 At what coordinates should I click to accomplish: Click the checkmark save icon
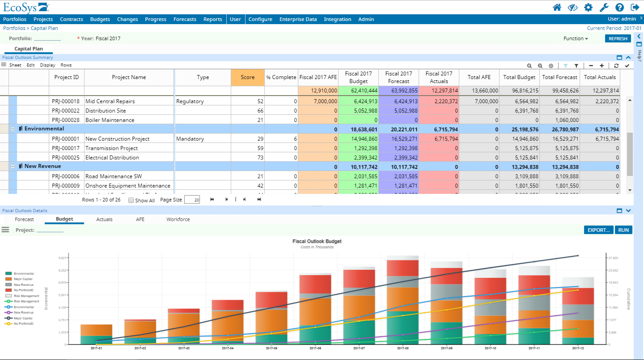pos(627,66)
